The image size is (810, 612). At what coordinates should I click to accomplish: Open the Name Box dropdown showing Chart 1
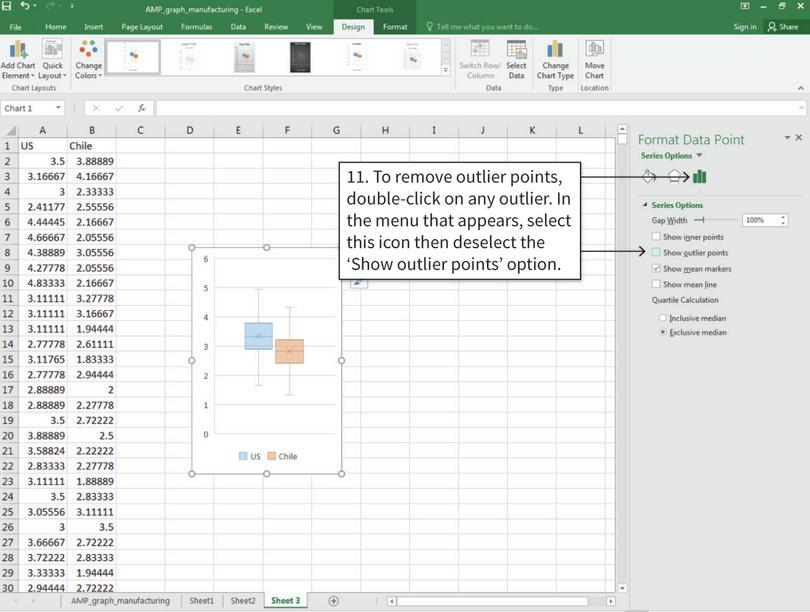(58, 108)
